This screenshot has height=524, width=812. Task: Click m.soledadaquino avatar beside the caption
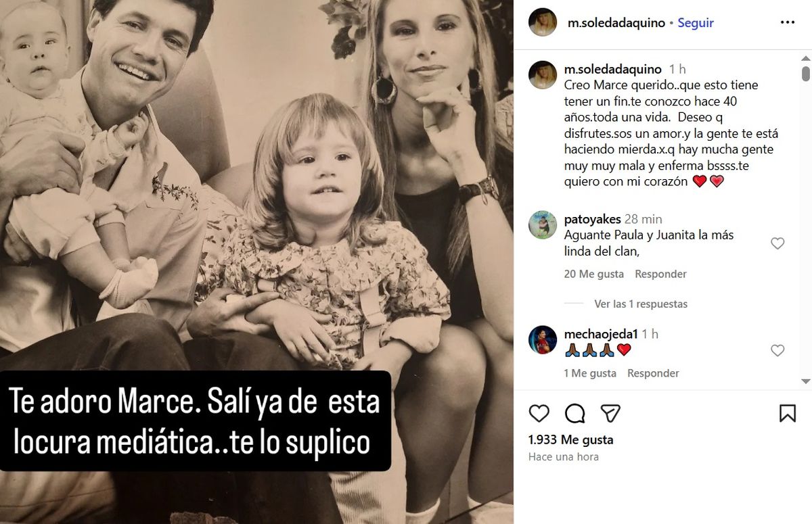click(543, 75)
